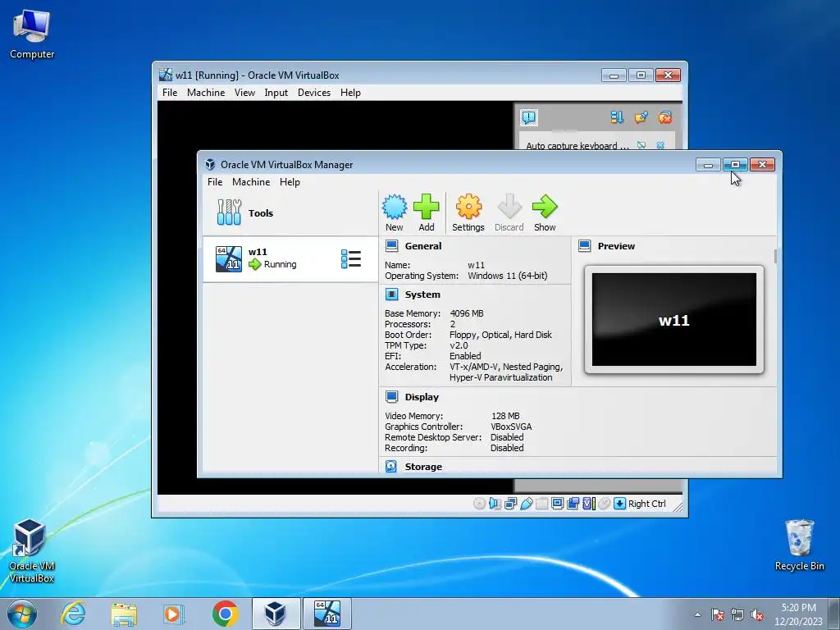Click the recording status bar icon
840x630 pixels.
click(x=573, y=504)
